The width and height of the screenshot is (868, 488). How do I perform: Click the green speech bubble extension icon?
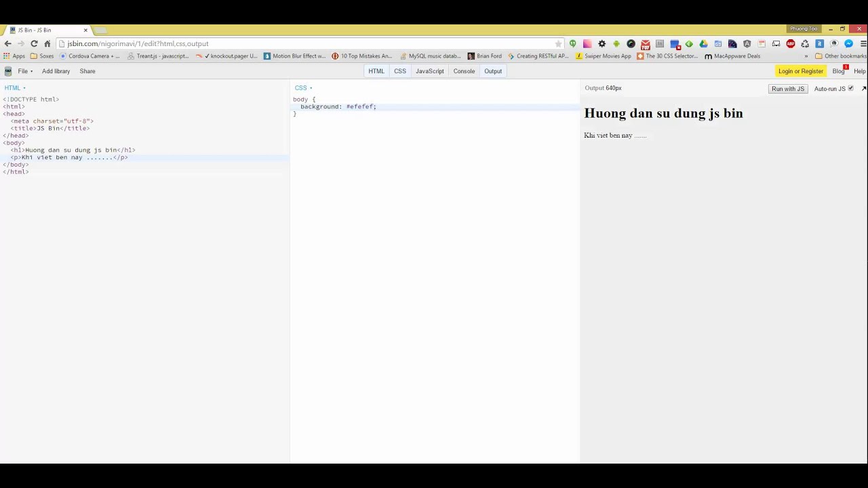coord(573,43)
